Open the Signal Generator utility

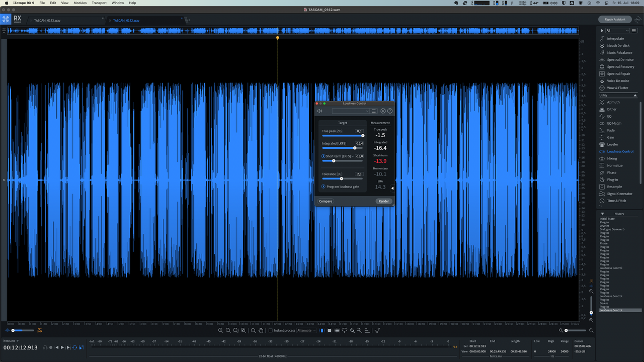click(619, 194)
